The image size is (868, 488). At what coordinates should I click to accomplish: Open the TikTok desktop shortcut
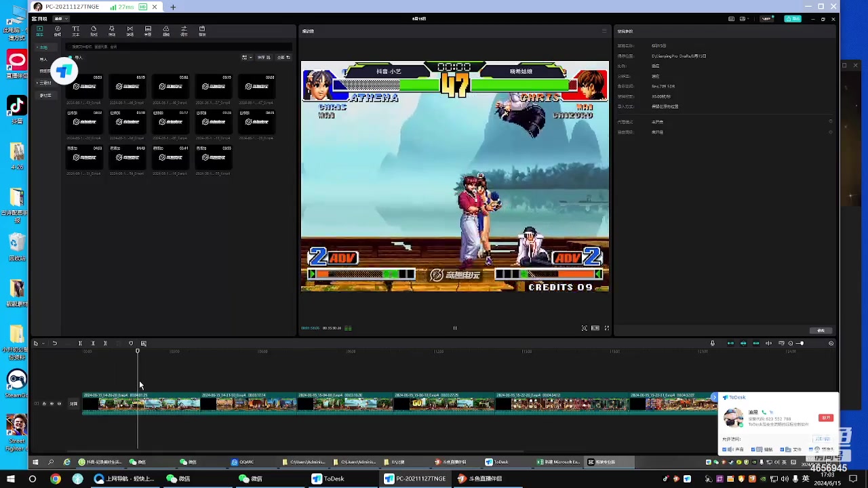[x=16, y=109]
